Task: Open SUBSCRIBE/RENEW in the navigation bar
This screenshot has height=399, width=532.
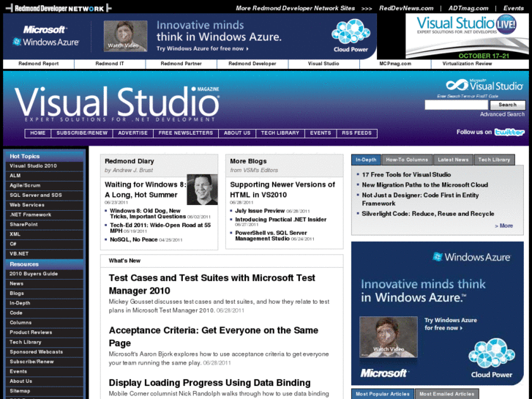Action: click(82, 133)
